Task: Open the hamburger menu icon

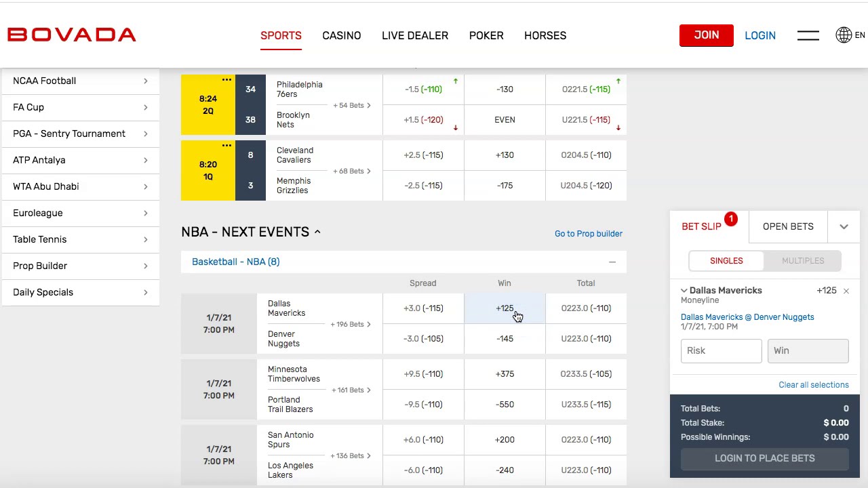Action: click(x=808, y=35)
